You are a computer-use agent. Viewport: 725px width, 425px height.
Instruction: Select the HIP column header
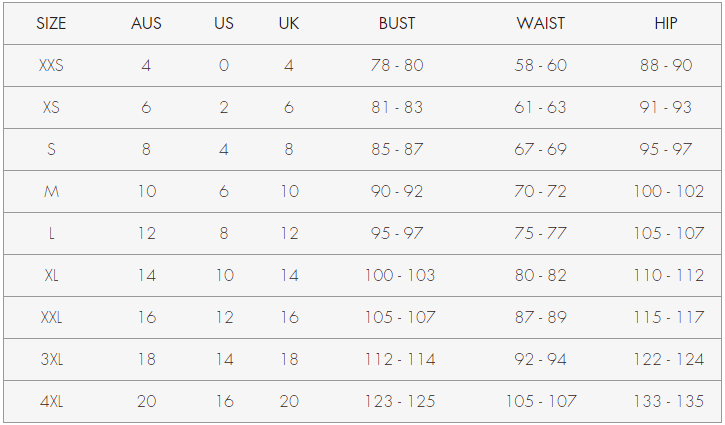tap(666, 23)
